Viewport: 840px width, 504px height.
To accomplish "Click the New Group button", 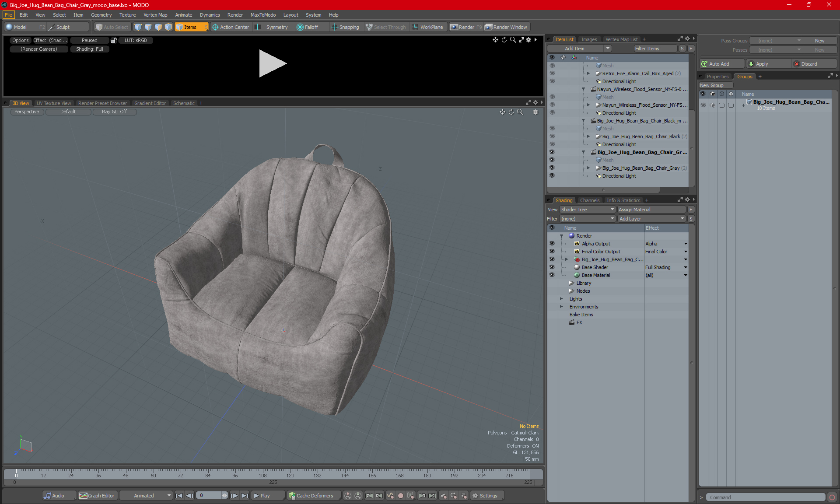I will click(715, 85).
